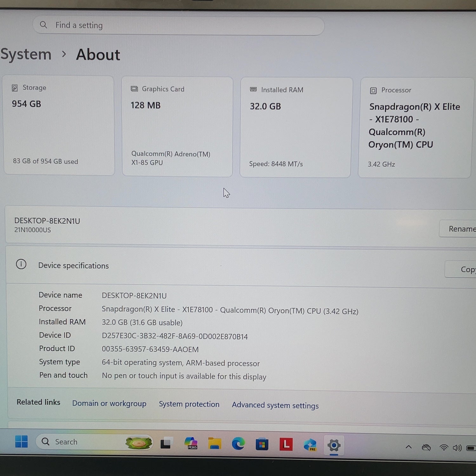The image size is (476, 476).
Task: Click the Settings gear on the taskbar
Action: point(334,445)
